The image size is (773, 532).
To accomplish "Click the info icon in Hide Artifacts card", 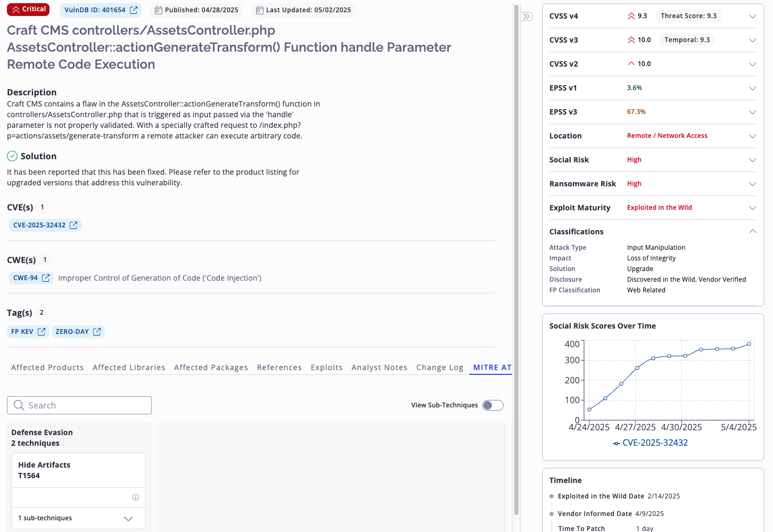I will pyautogui.click(x=136, y=497).
